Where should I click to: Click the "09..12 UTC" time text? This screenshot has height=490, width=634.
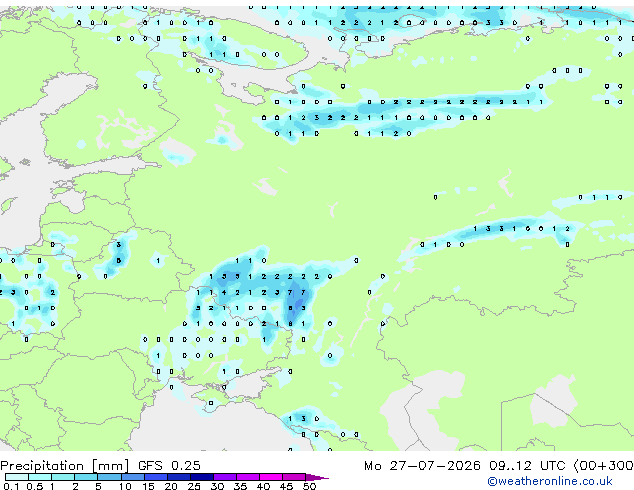click(526, 466)
